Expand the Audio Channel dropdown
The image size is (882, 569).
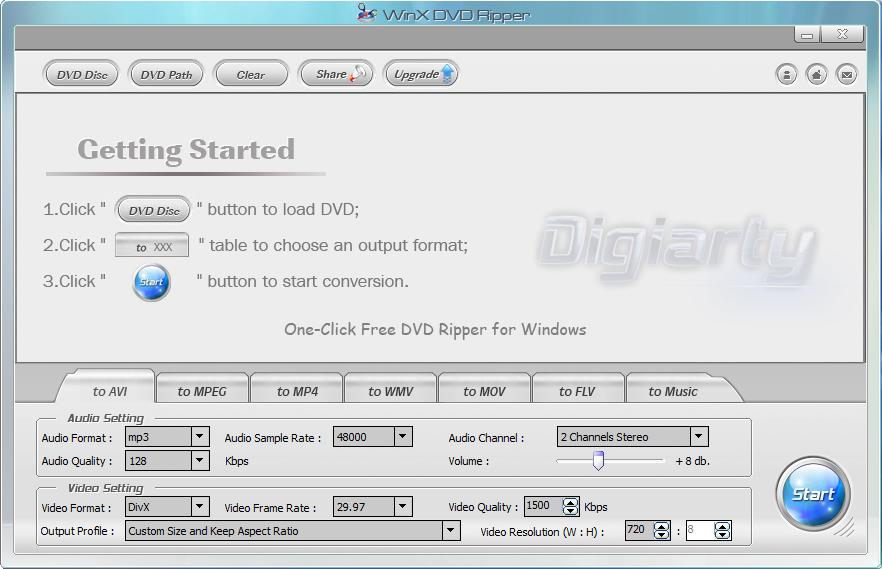click(x=699, y=436)
